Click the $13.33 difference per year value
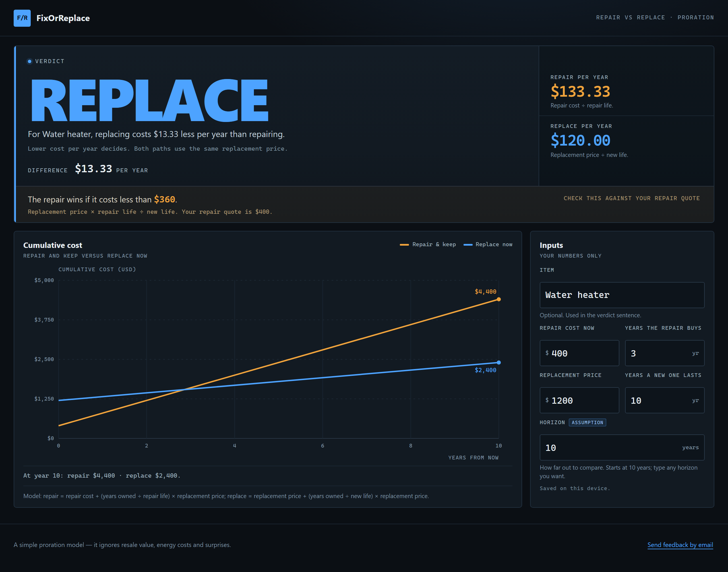The height and width of the screenshot is (572, 728). (x=94, y=169)
